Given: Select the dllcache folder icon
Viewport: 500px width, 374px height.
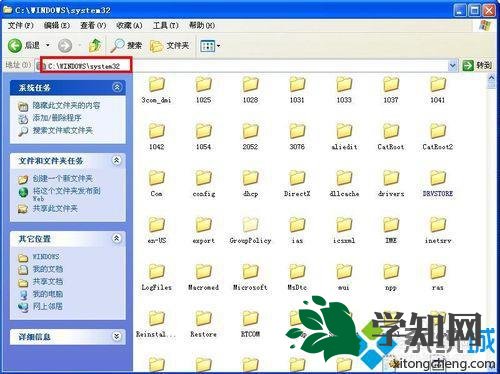Looking at the screenshot, I should click(344, 178).
